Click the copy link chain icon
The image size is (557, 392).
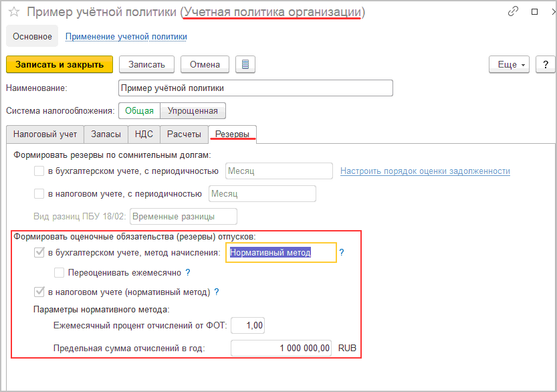(514, 12)
